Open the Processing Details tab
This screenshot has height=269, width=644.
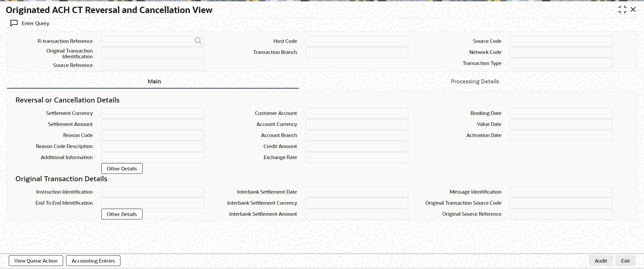475,81
